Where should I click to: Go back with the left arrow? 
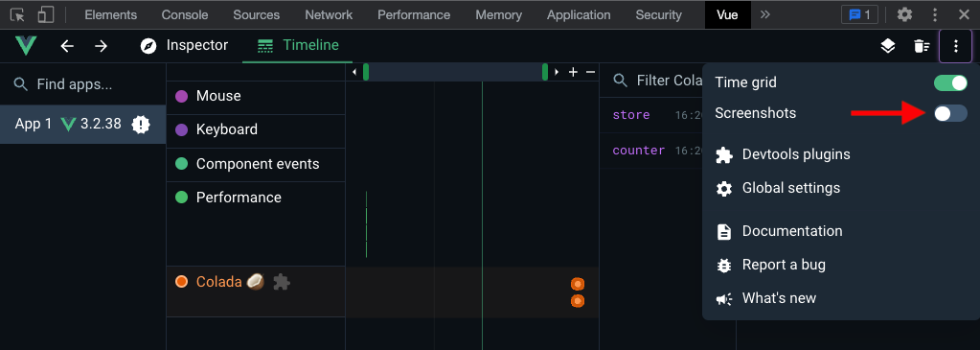point(67,46)
